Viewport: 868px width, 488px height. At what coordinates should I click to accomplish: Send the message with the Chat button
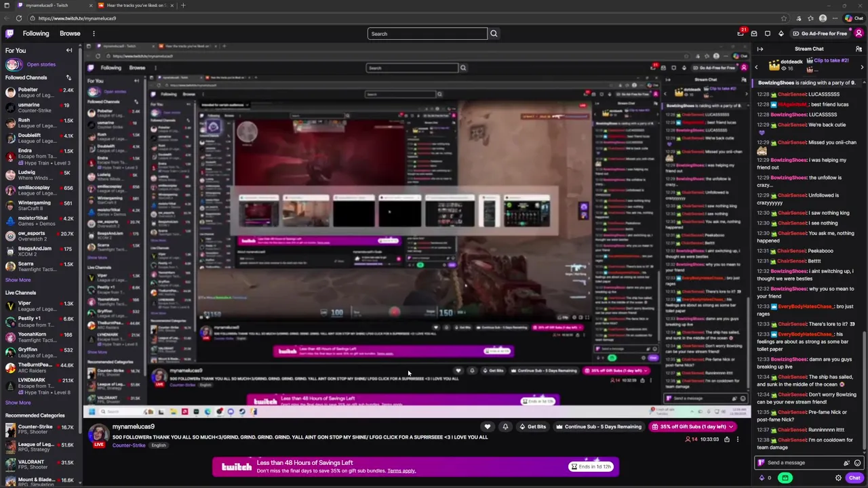[x=854, y=478]
